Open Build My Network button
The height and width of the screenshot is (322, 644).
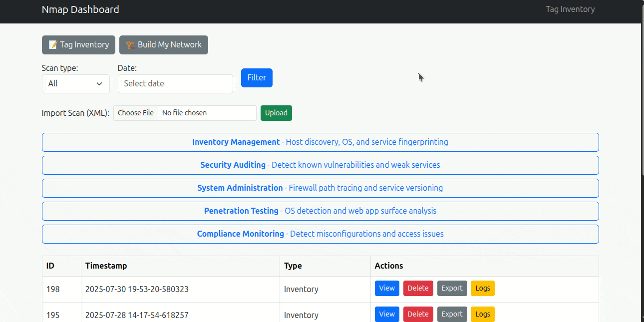[x=164, y=45]
